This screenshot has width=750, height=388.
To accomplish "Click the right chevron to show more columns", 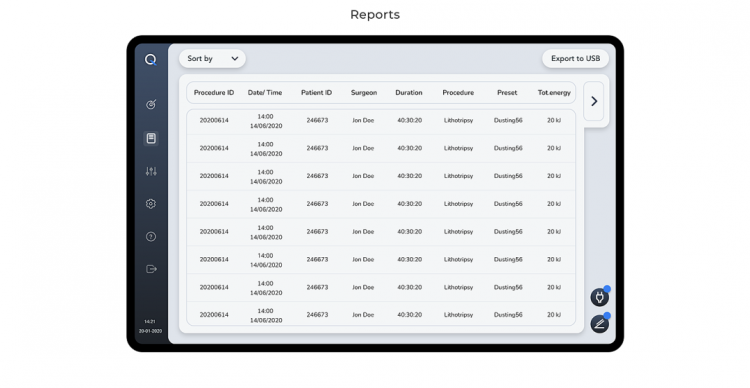I will [x=594, y=101].
